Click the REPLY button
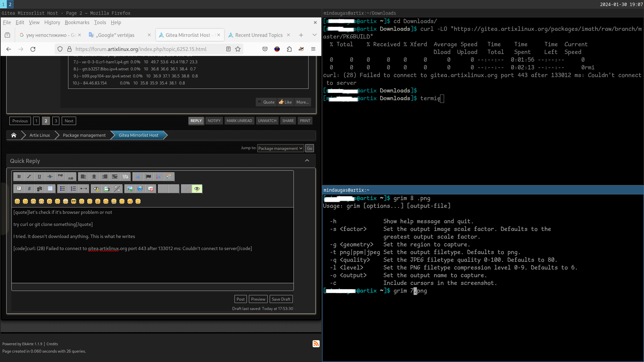The height and width of the screenshot is (362, 644). 196,121
